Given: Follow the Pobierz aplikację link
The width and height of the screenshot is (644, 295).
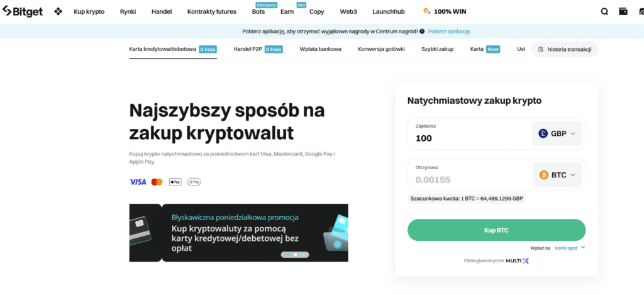Looking at the screenshot, I should pos(449,31).
